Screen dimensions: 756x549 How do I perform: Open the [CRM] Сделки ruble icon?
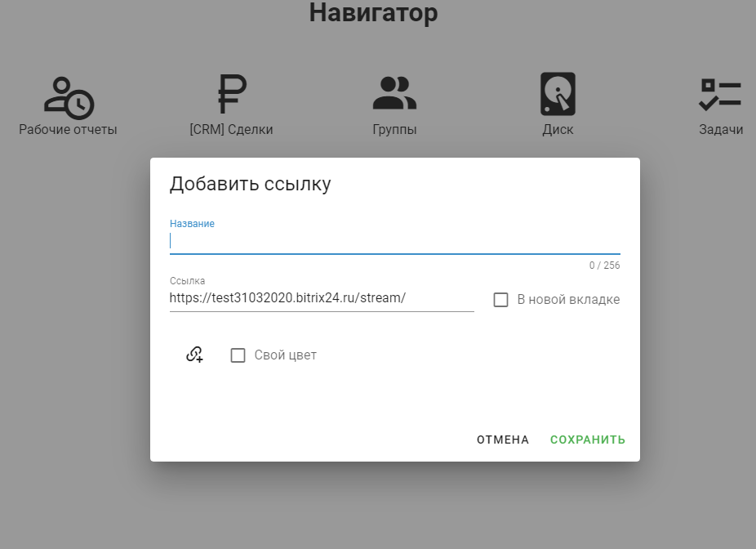232,94
